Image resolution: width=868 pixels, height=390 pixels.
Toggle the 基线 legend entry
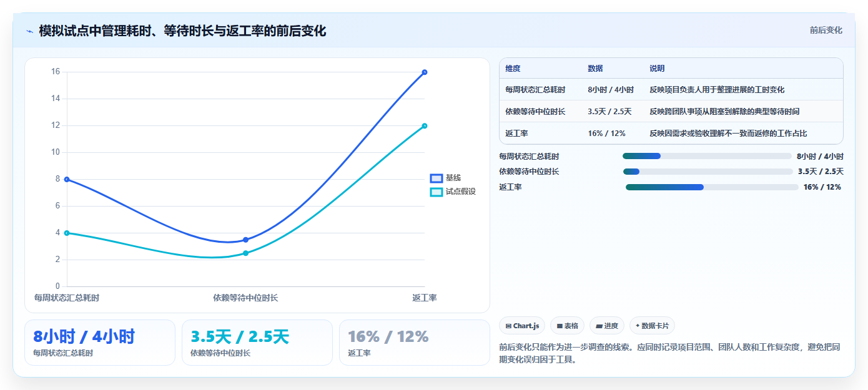click(445, 178)
